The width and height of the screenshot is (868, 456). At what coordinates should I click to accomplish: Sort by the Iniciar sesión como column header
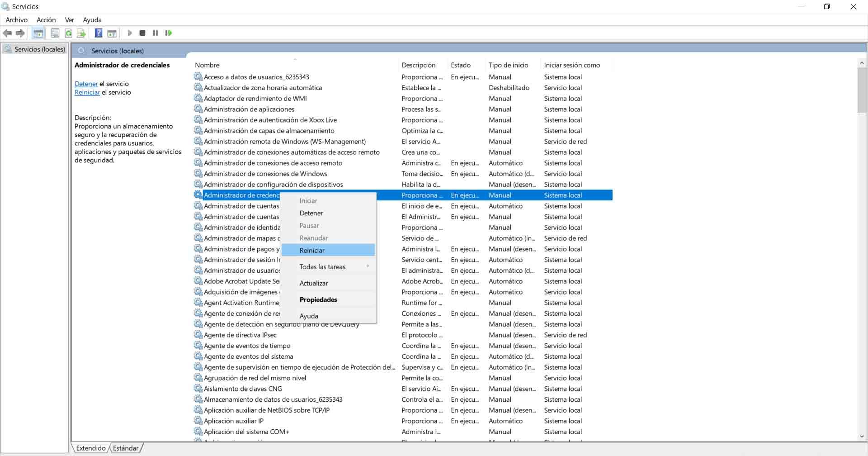pos(577,65)
